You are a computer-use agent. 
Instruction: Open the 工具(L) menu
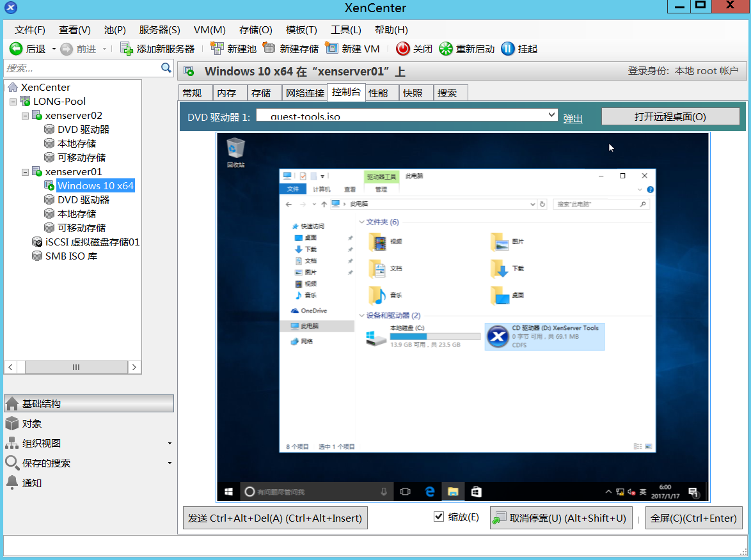[346, 30]
